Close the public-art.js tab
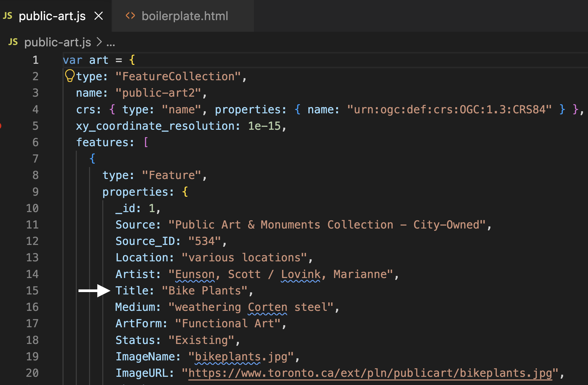 99,16
